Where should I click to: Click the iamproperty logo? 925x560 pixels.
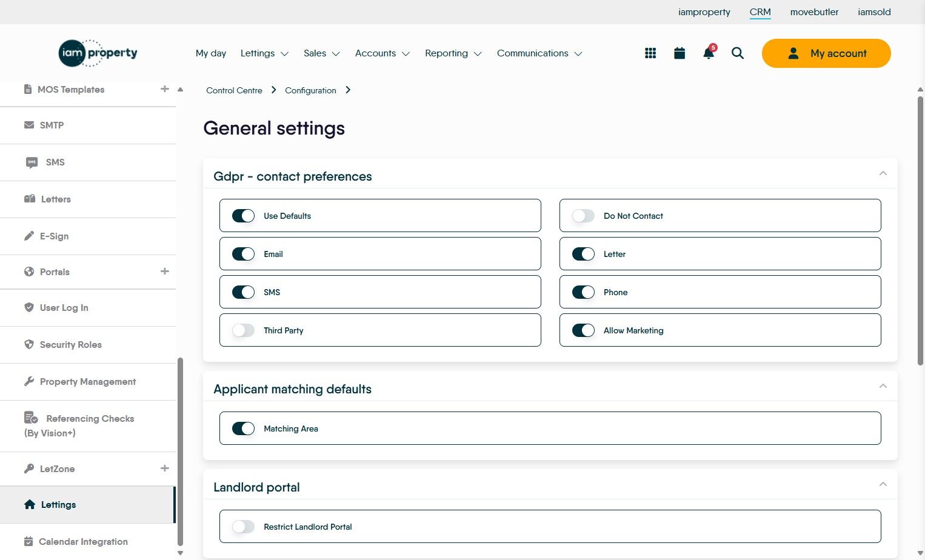coord(98,53)
